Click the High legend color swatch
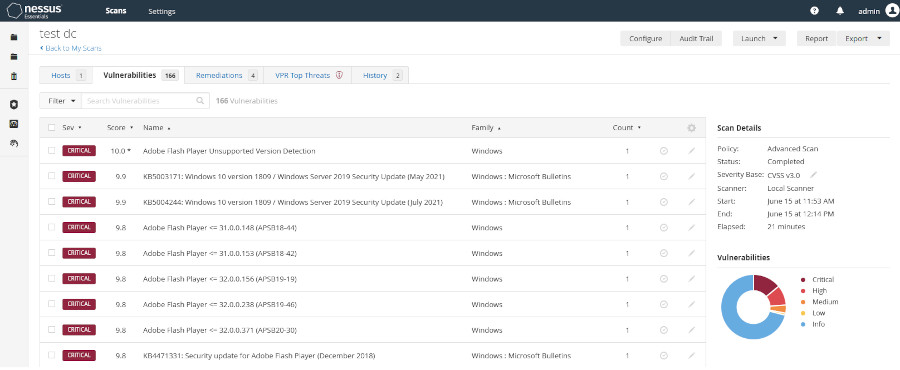 (x=804, y=291)
